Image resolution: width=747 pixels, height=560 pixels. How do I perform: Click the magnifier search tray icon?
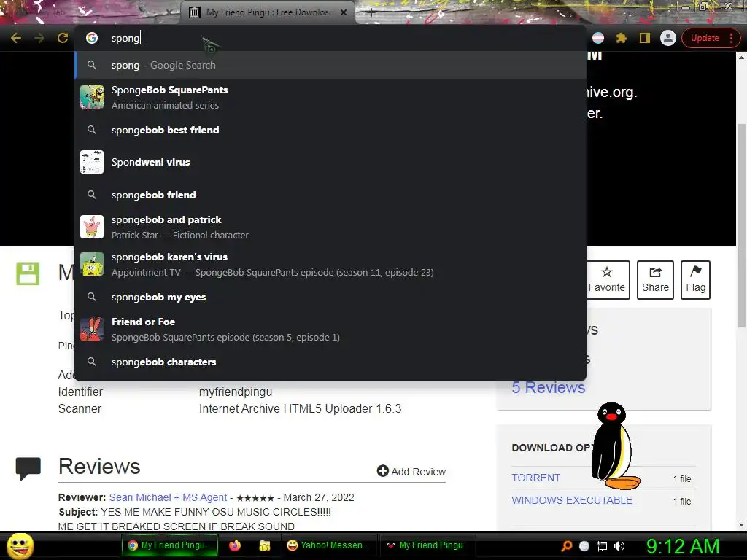567,546
